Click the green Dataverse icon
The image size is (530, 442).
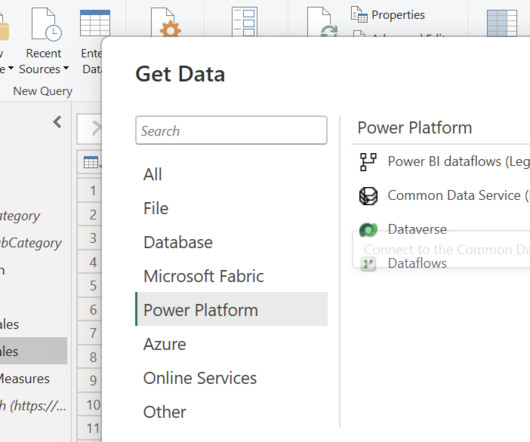point(368,230)
